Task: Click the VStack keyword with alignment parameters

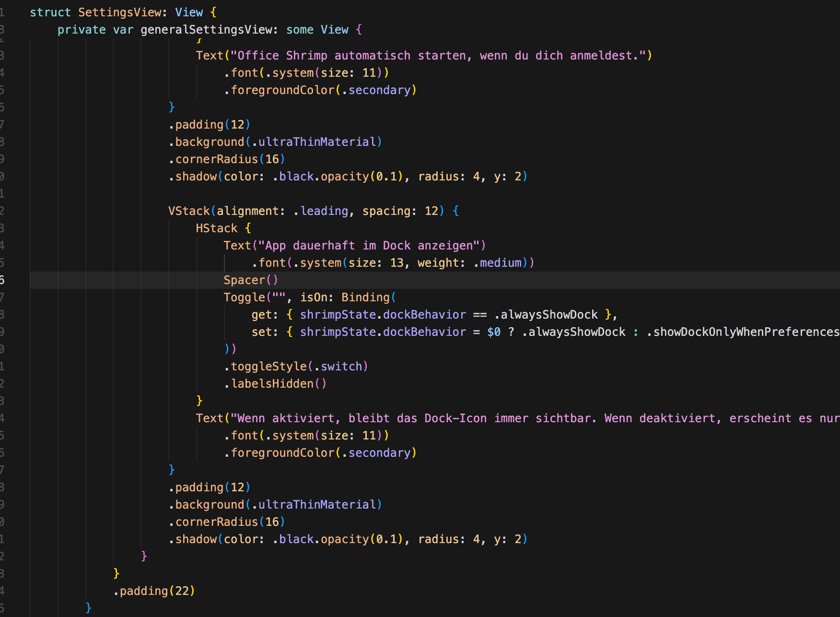Action: coord(189,211)
